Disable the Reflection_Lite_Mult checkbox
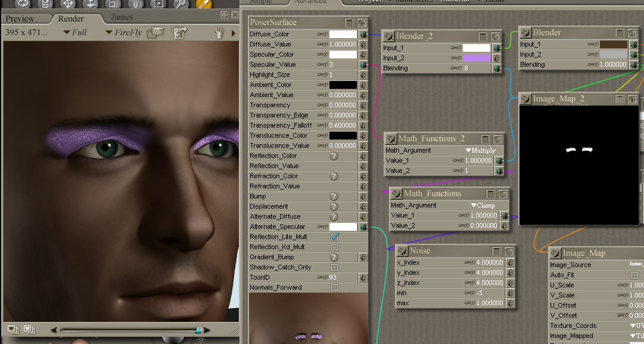 coord(334,237)
